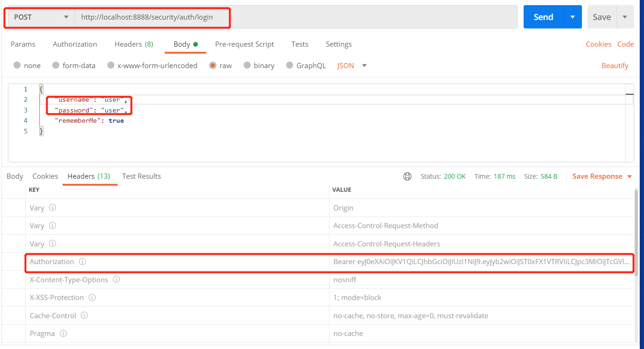Viewport: 644px width, 349px height.
Task: Click the Status 200 OK text
Action: pos(443,176)
